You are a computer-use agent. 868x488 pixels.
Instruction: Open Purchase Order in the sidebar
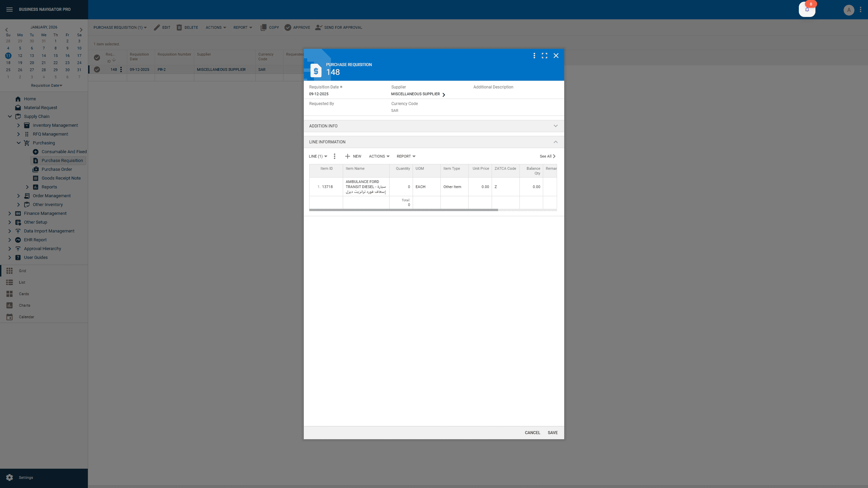[56, 169]
